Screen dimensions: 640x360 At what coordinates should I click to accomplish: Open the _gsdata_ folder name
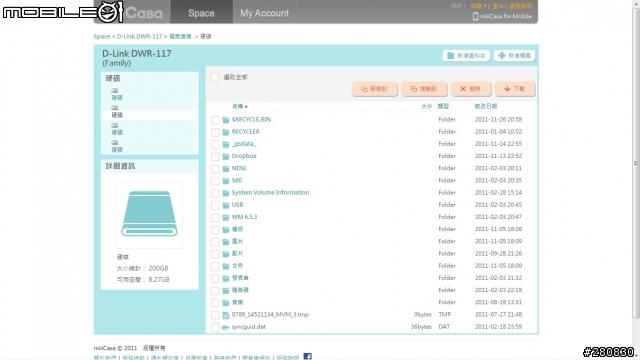pyautogui.click(x=244, y=144)
